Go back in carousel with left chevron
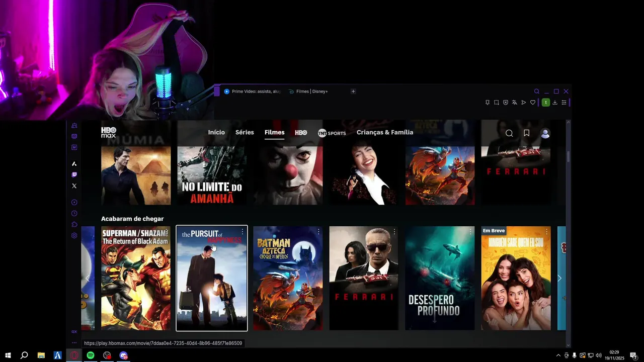 coord(88,278)
